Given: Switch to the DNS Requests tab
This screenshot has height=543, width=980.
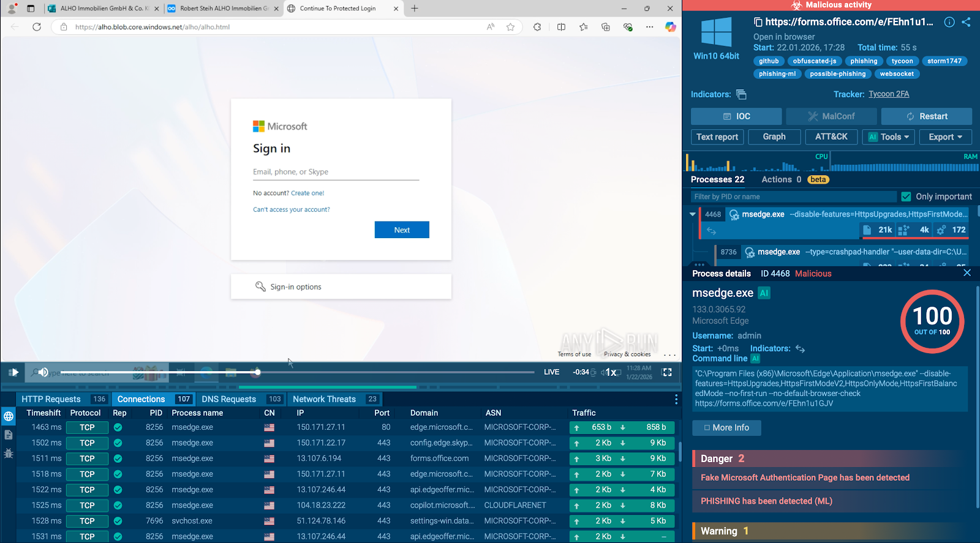Looking at the screenshot, I should point(228,399).
